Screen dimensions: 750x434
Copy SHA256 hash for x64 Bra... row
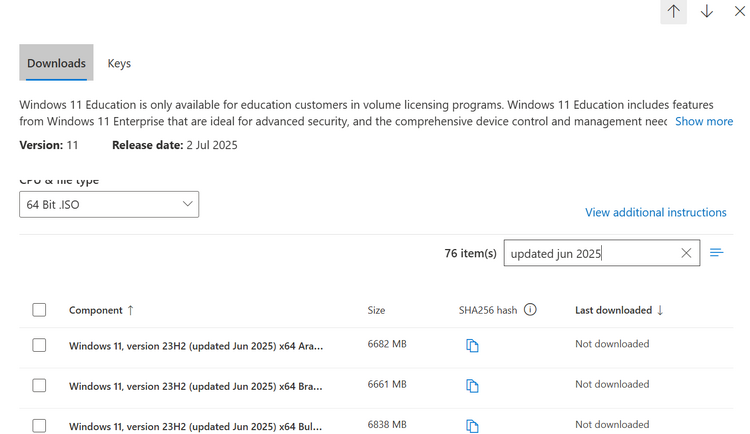pos(472,385)
